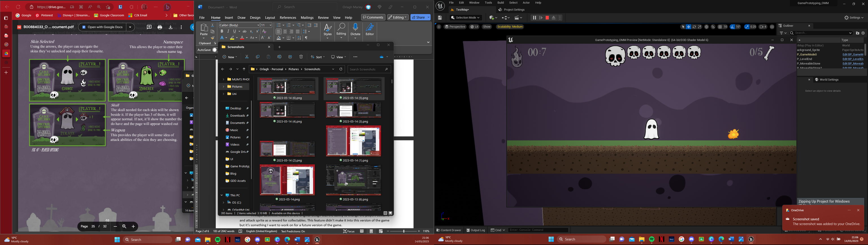Stop the play session in Unreal
The height and width of the screenshot is (245, 868).
click(x=547, y=18)
